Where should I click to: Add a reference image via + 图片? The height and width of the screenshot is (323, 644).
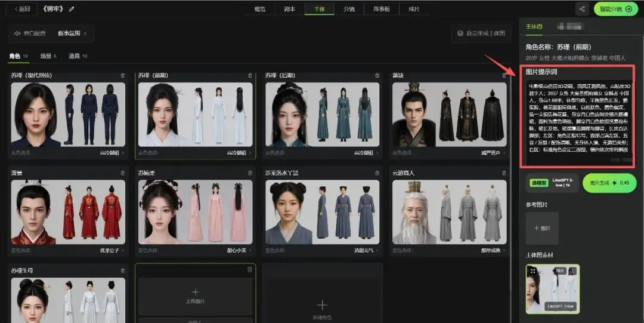click(542, 228)
